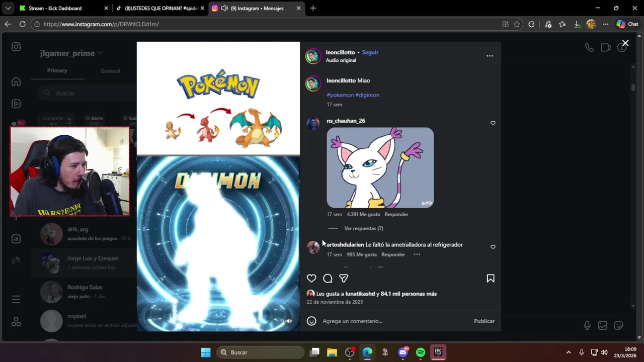644x362 pixels.
Task: View likes count 4.391 Me gusta
Action: [363, 214]
